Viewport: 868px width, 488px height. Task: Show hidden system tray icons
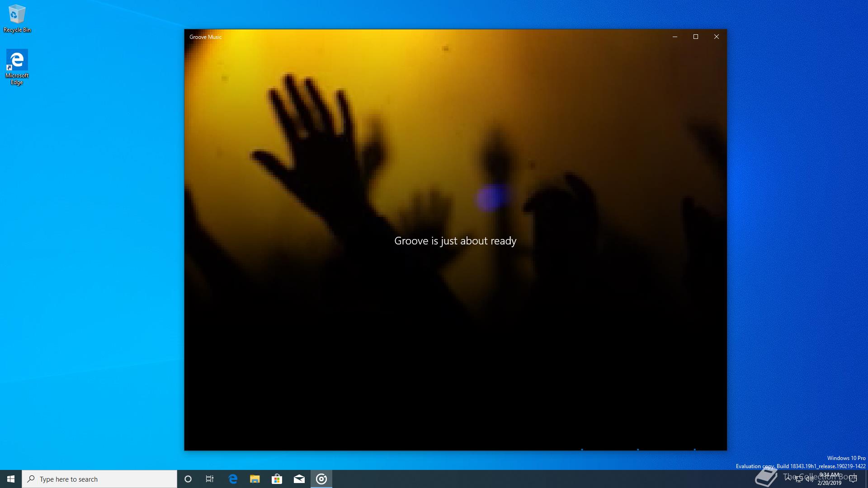(788, 479)
